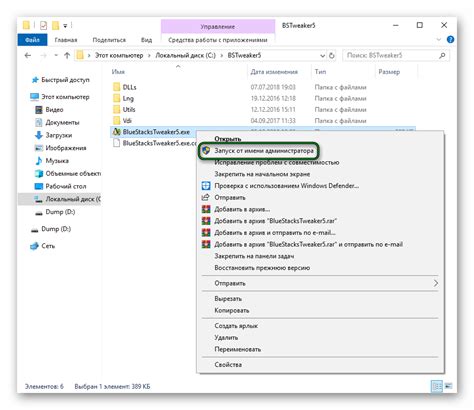
Task: Choose Открыть in the context menu
Action: [x=228, y=139]
